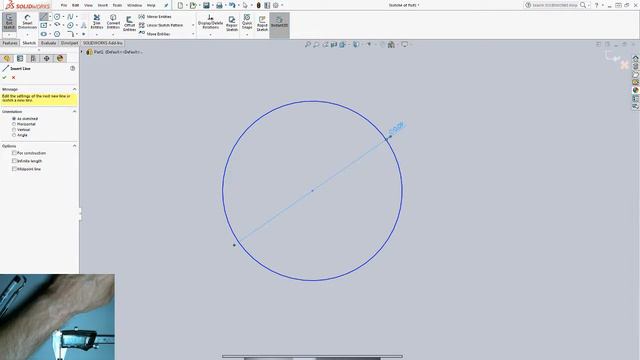Viewport: 640px width, 360px height.
Task: Open the ConfigurationManager tab
Action: pyautogui.click(x=33, y=58)
